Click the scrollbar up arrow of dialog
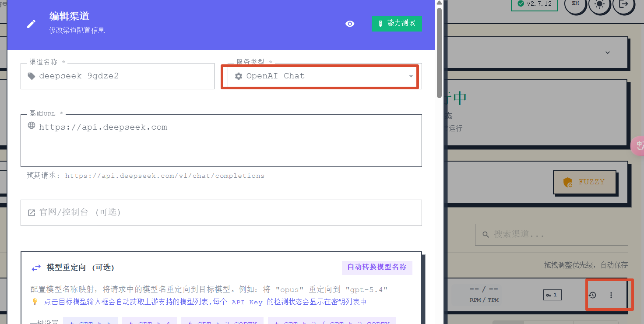Viewport: 644px width, 324px height. [x=440, y=3]
